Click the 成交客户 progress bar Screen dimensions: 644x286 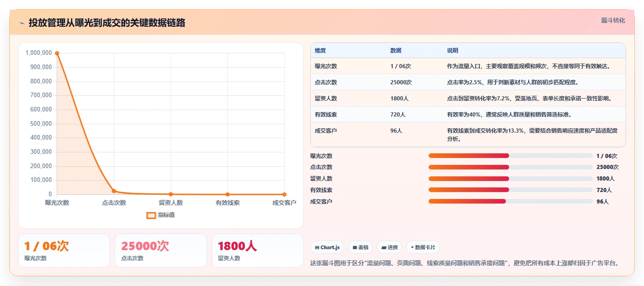pyautogui.click(x=511, y=201)
